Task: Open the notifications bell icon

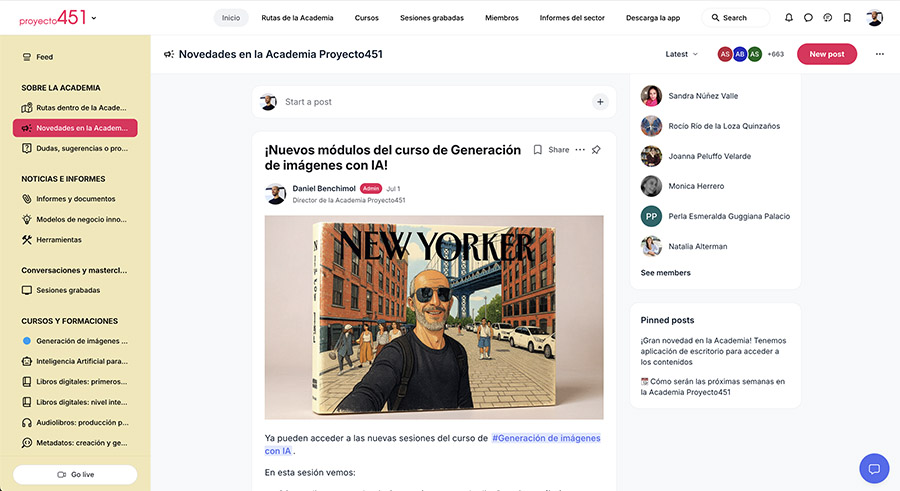Action: pyautogui.click(x=789, y=18)
